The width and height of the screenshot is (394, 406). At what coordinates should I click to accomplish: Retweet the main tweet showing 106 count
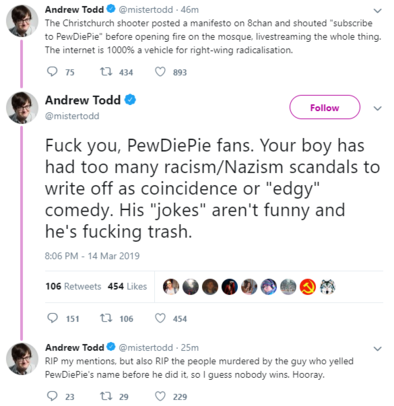(106, 318)
